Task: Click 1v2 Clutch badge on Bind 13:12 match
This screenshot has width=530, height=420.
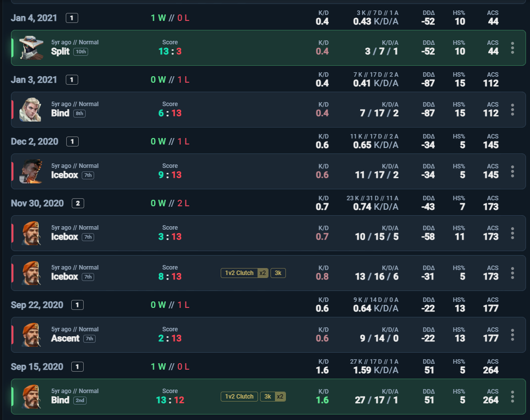Action: (239, 396)
